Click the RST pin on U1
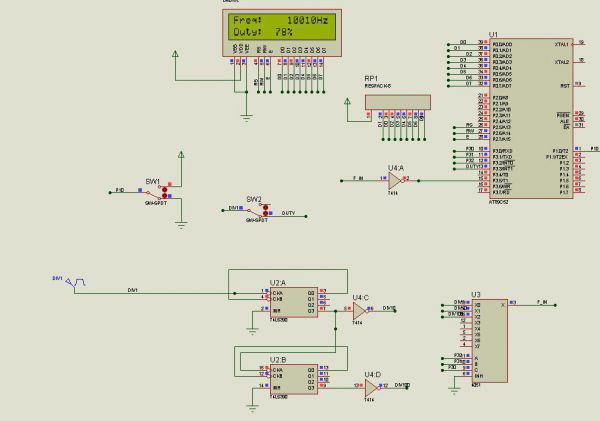Screen dimensions: 600x421 tap(564, 86)
